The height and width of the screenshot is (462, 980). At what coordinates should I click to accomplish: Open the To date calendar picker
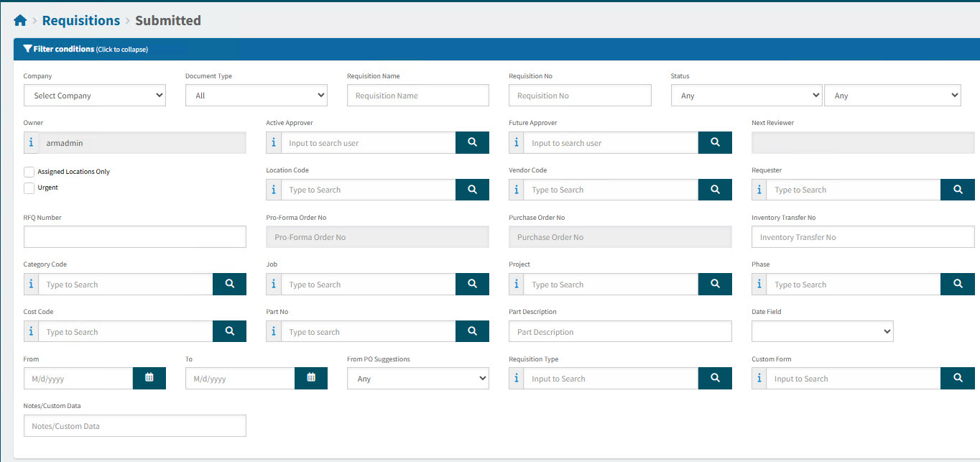pyautogui.click(x=311, y=378)
